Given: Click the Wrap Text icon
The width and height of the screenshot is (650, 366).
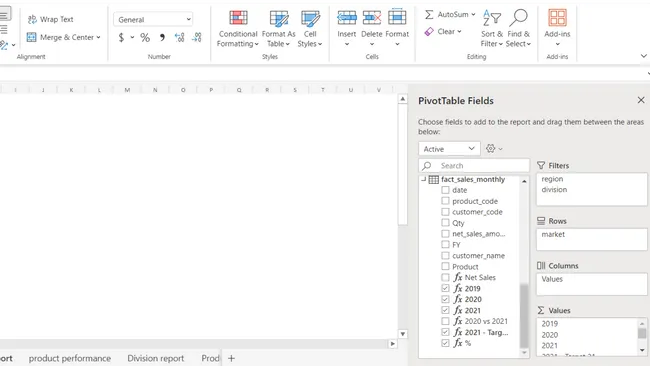Looking at the screenshot, I should 32,19.
